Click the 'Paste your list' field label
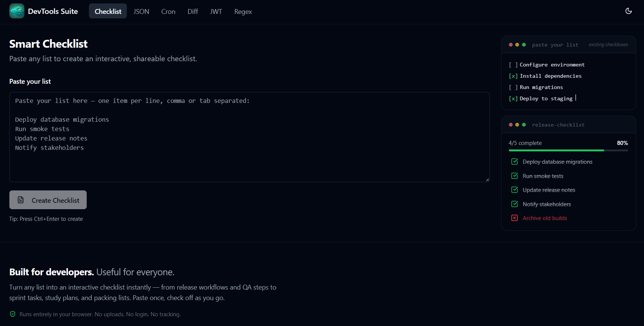The width and height of the screenshot is (644, 326). click(x=30, y=81)
